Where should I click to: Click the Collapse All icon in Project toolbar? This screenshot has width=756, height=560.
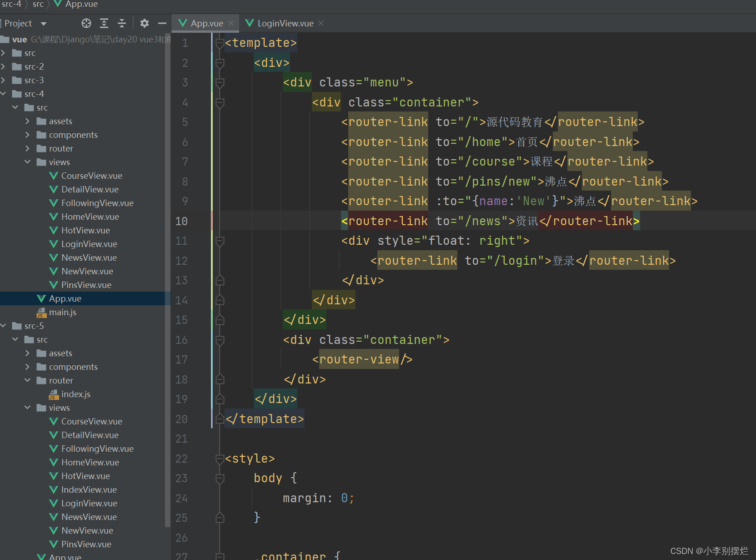[x=122, y=23]
